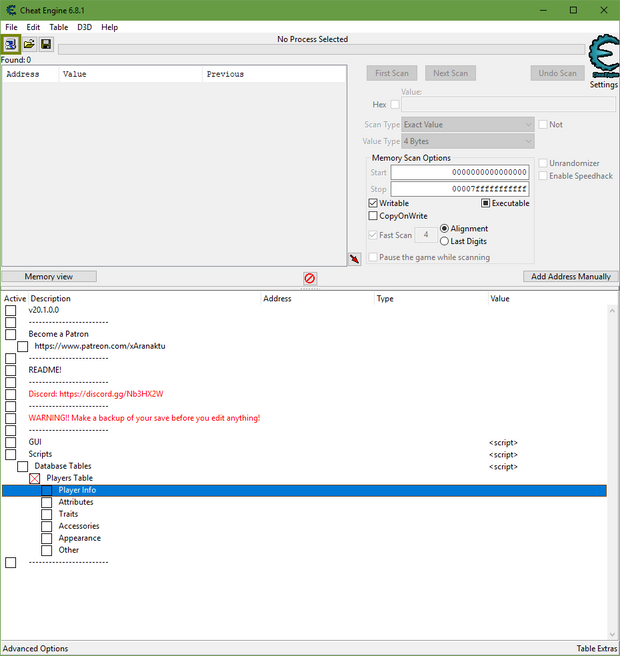
Task: Open the Value Type dropdown
Action: (468, 142)
